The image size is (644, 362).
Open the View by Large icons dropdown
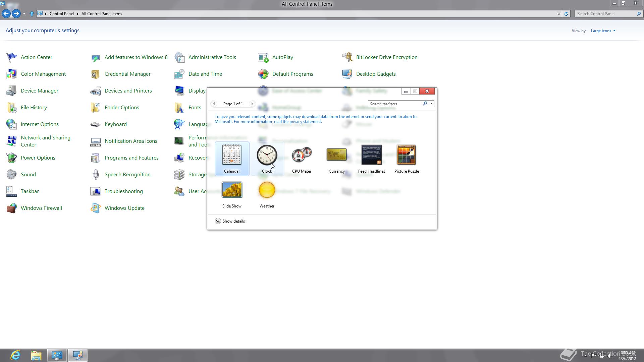click(603, 31)
